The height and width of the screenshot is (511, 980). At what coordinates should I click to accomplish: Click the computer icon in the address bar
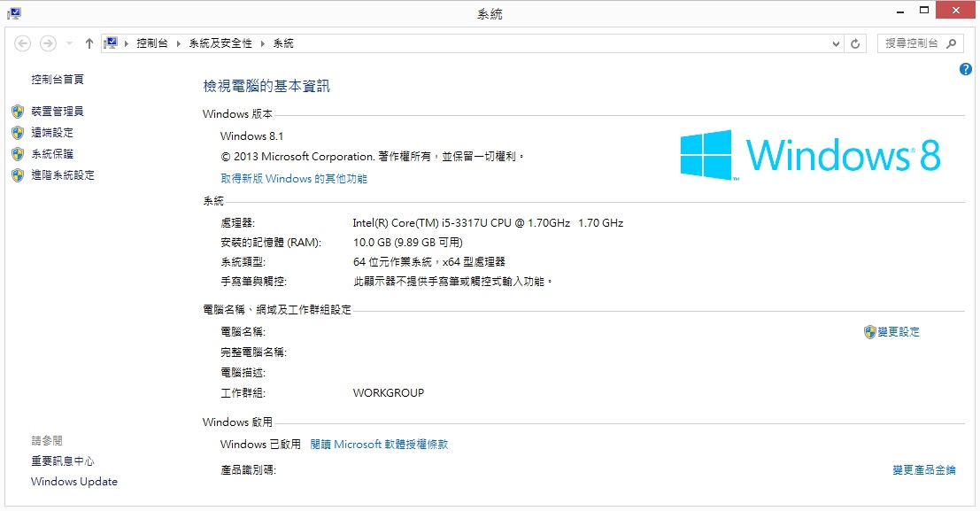click(111, 43)
